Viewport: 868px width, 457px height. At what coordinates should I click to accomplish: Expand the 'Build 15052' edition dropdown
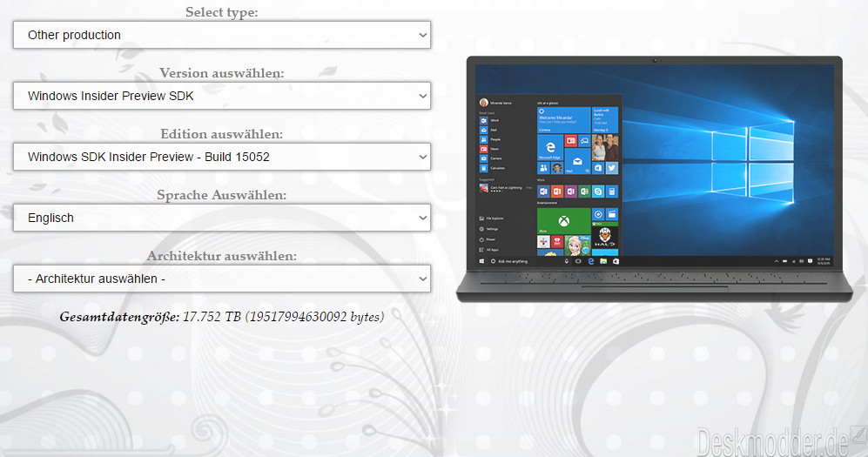pos(221,157)
